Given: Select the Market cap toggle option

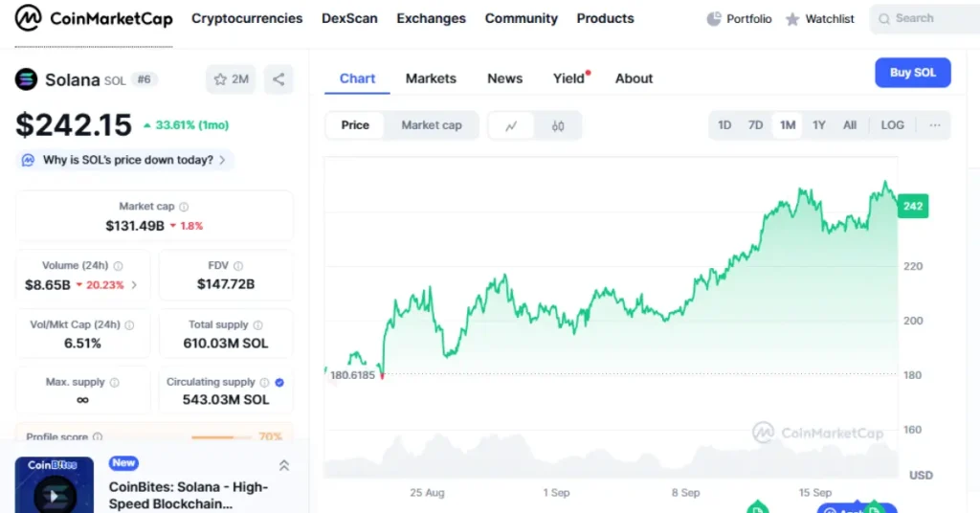Looking at the screenshot, I should [432, 125].
